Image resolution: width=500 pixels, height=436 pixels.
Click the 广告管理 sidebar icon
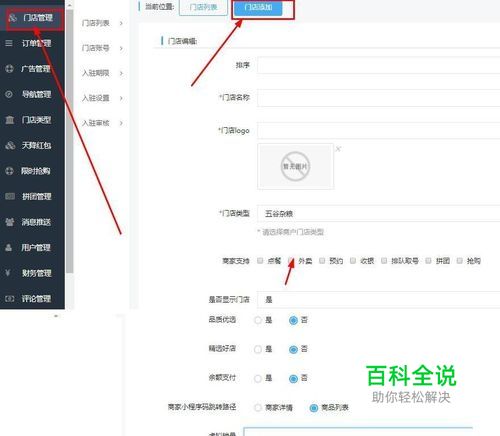coord(9,69)
